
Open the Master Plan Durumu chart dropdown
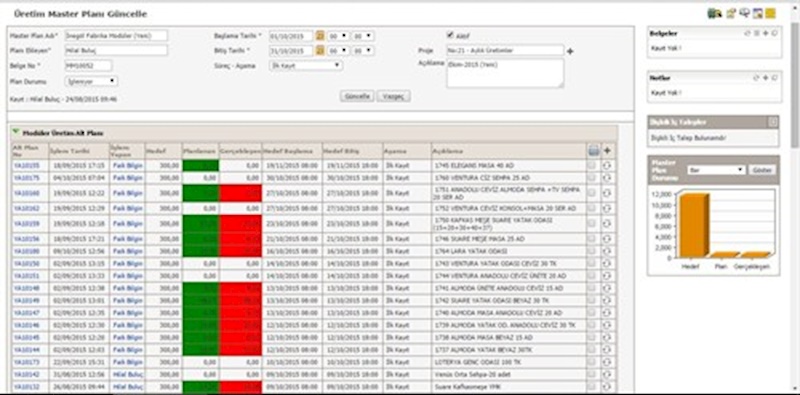point(716,170)
